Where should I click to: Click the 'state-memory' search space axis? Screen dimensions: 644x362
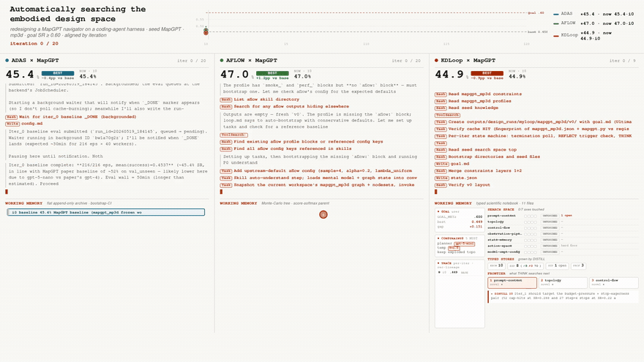coord(499,240)
